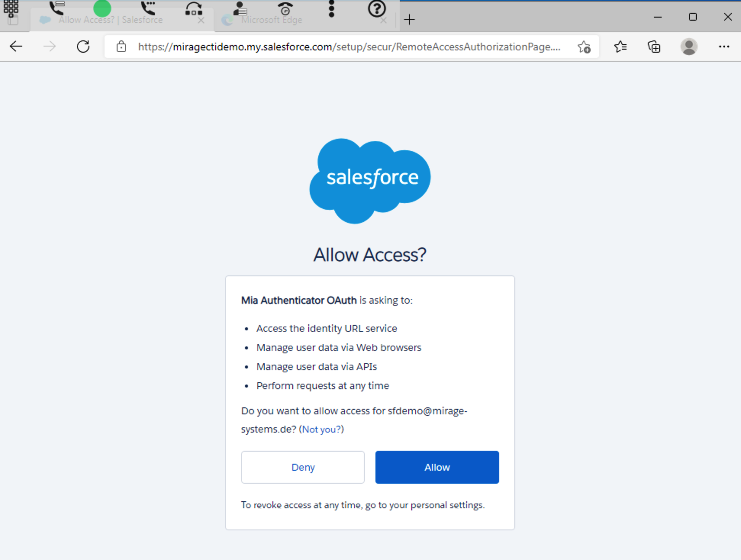
Task: Click the phone with clock icon
Action: click(285, 8)
